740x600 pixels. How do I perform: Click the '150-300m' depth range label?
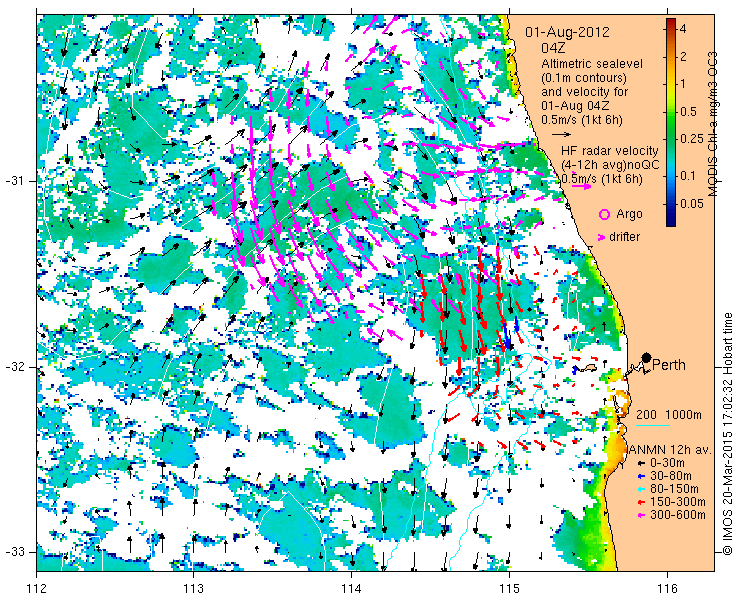tap(678, 502)
